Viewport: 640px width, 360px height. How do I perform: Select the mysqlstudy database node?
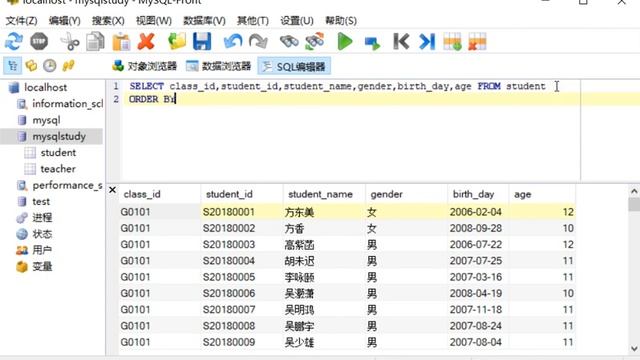point(59,136)
